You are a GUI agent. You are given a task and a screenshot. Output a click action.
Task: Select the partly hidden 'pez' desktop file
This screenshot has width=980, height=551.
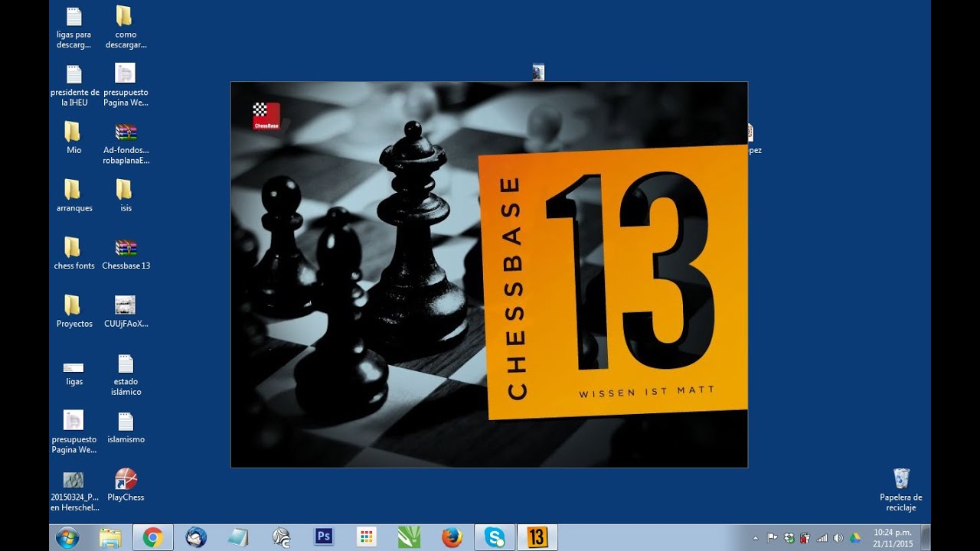[753, 139]
